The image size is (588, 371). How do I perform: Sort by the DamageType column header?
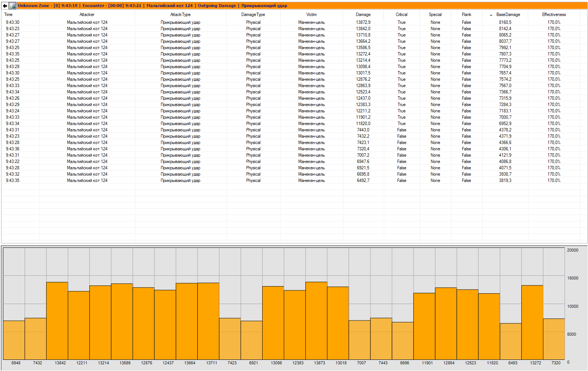click(253, 15)
